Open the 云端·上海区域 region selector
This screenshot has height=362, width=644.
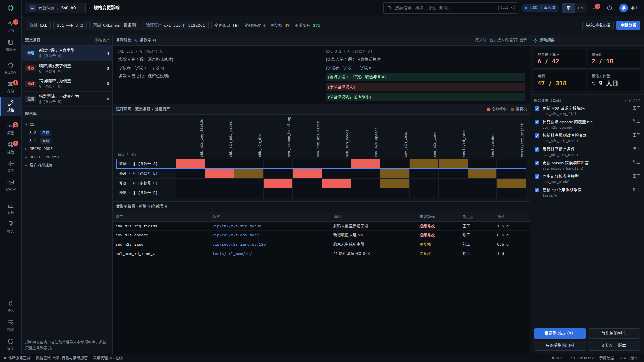(x=540, y=8)
